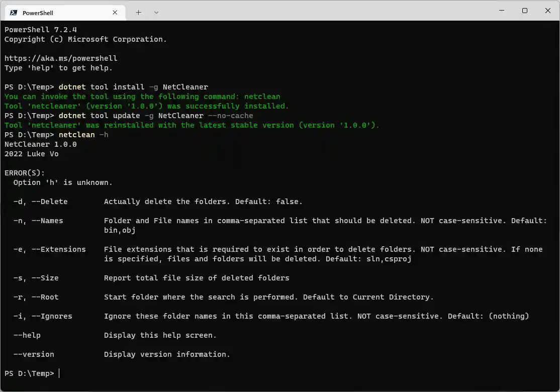560x392 pixels.
Task: Click the https://aka.ms/powershell link
Action: pyautogui.click(x=61, y=58)
